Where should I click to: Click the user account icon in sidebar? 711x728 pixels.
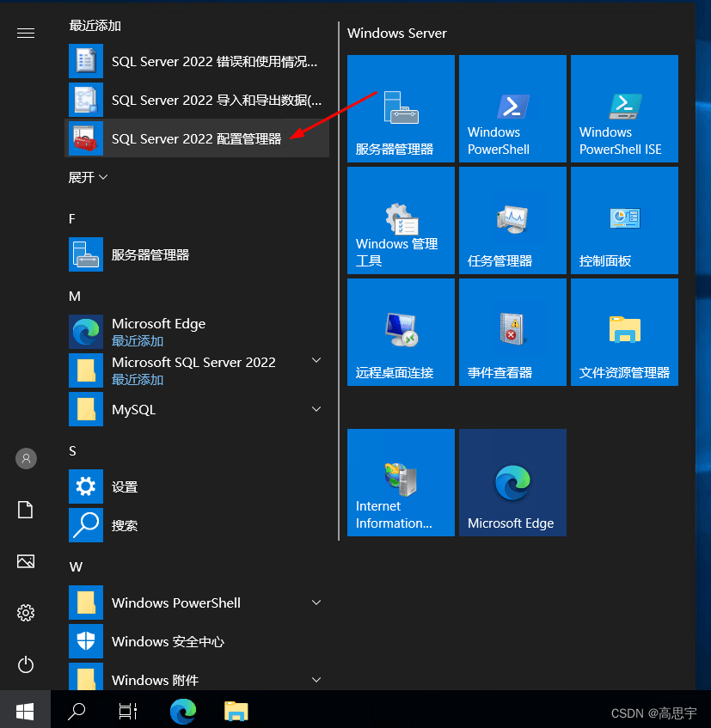click(x=26, y=459)
